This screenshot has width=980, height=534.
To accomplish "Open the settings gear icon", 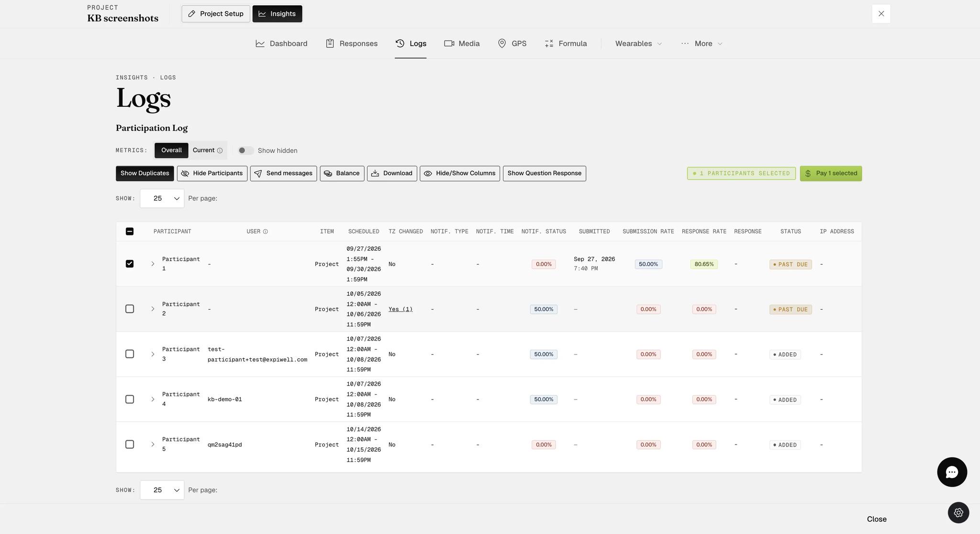I will click(x=958, y=512).
